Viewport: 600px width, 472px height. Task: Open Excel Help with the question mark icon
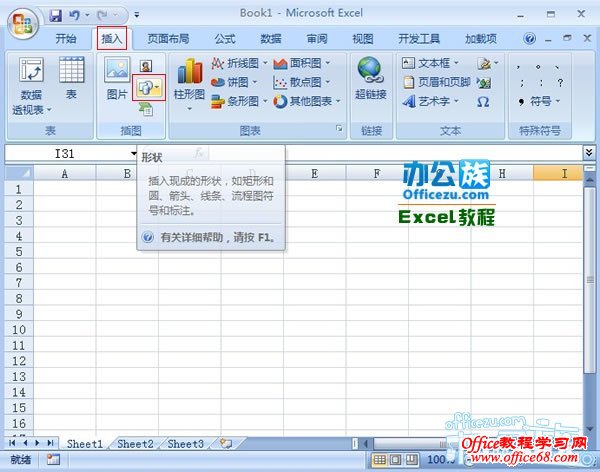[530, 38]
